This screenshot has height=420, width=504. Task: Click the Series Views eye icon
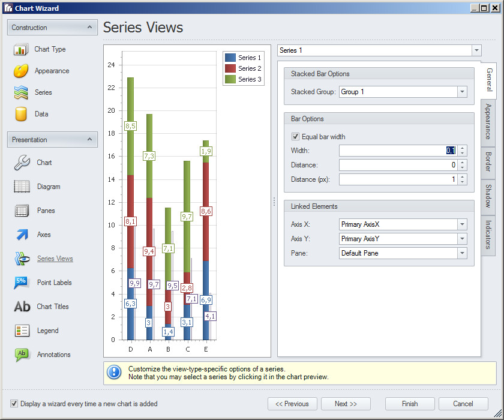(x=22, y=259)
